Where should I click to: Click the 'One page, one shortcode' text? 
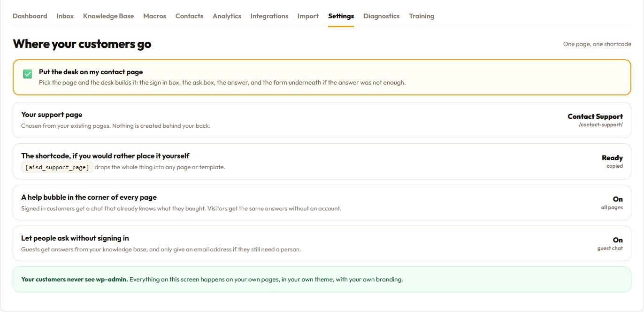coord(597,44)
